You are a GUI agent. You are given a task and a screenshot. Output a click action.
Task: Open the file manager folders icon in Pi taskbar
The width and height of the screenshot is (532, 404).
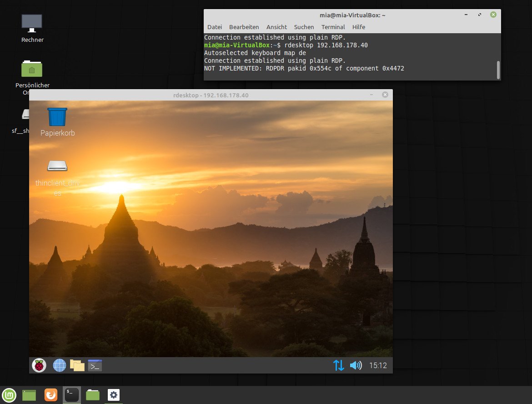point(77,365)
